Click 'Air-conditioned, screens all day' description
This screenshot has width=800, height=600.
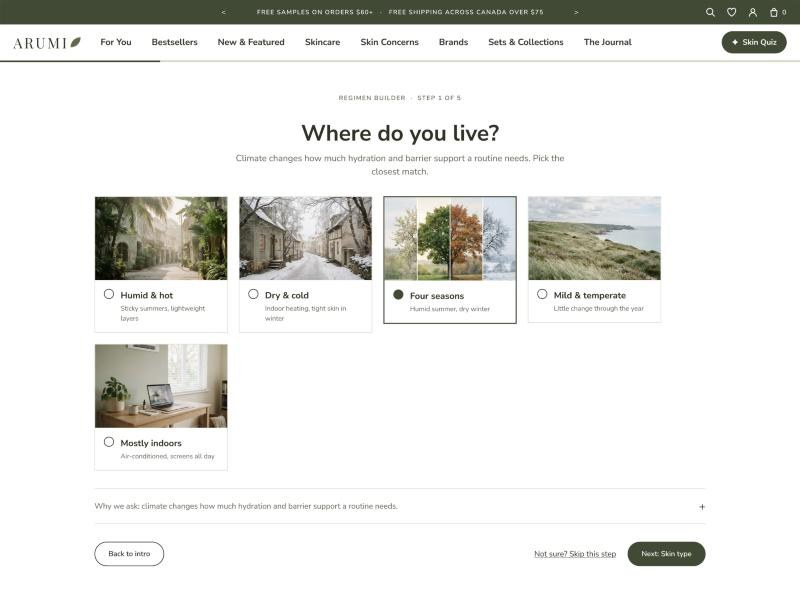coord(167,456)
